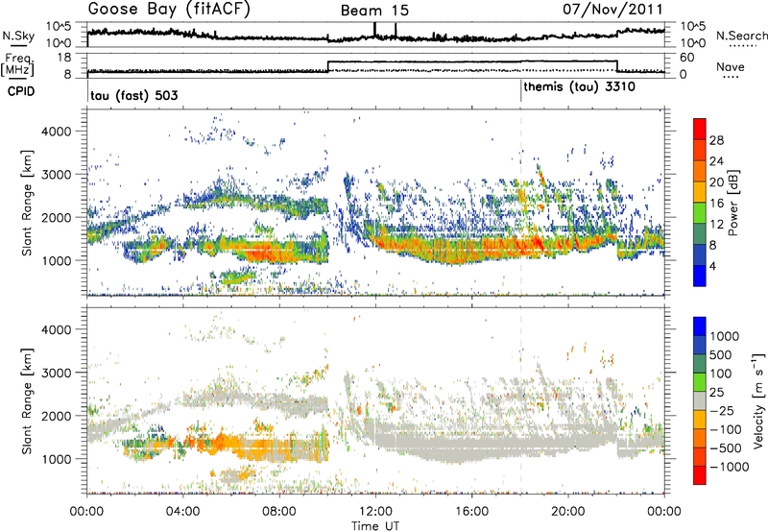Viewport: 768px width, 532px height.
Task: Click the "28" tick on Power colorbar
Action: pos(716,140)
